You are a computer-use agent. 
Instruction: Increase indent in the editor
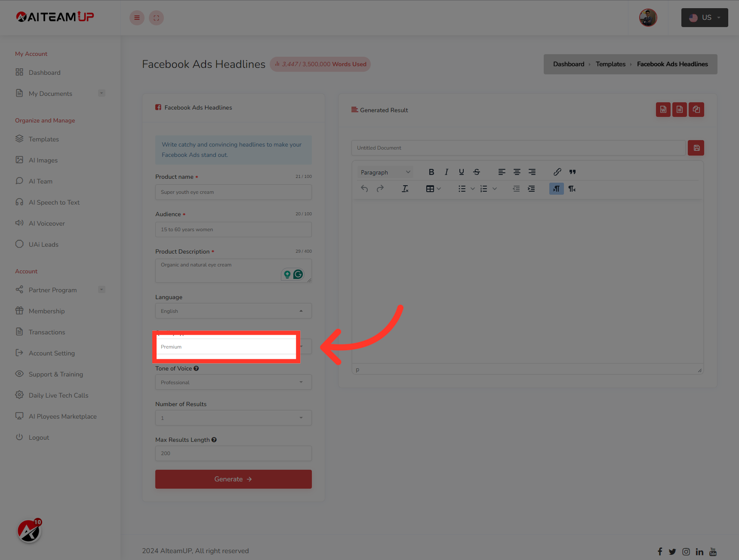tap(532, 189)
